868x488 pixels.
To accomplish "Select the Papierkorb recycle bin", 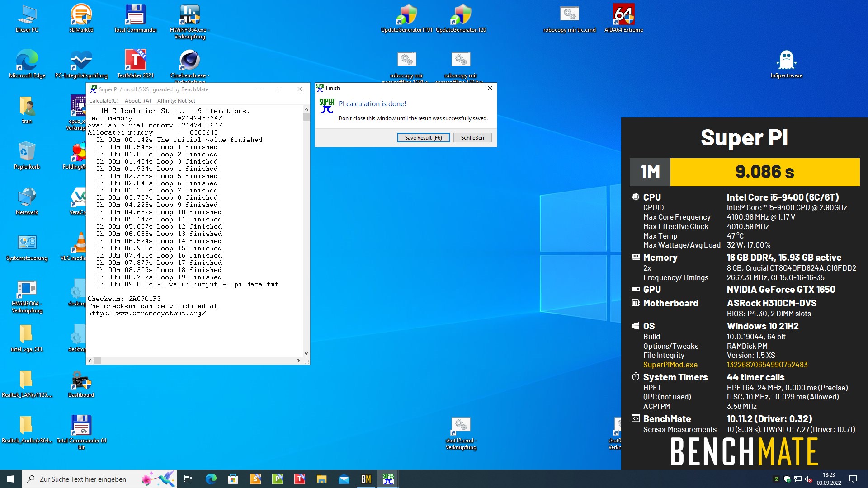I will click(27, 155).
